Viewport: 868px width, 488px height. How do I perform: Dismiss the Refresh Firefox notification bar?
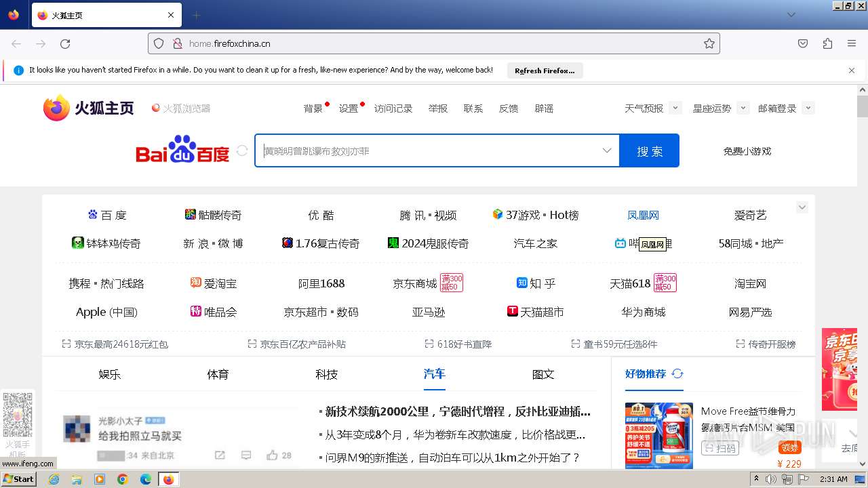(852, 70)
